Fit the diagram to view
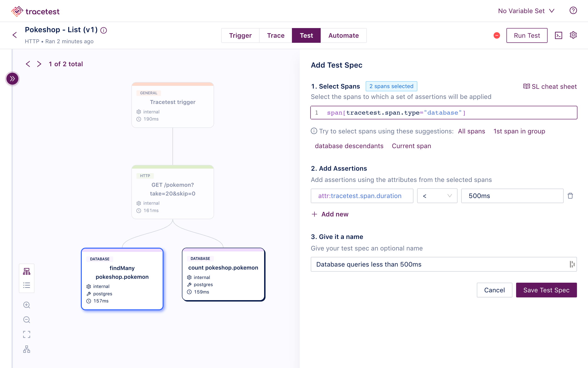 (27, 334)
